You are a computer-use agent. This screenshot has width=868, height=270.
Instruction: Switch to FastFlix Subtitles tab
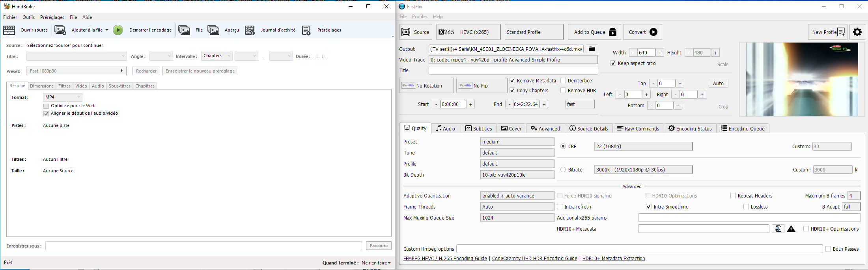pos(479,128)
